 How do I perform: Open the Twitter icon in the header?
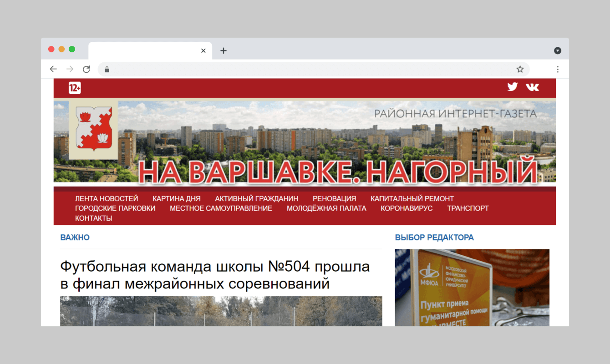coord(512,86)
